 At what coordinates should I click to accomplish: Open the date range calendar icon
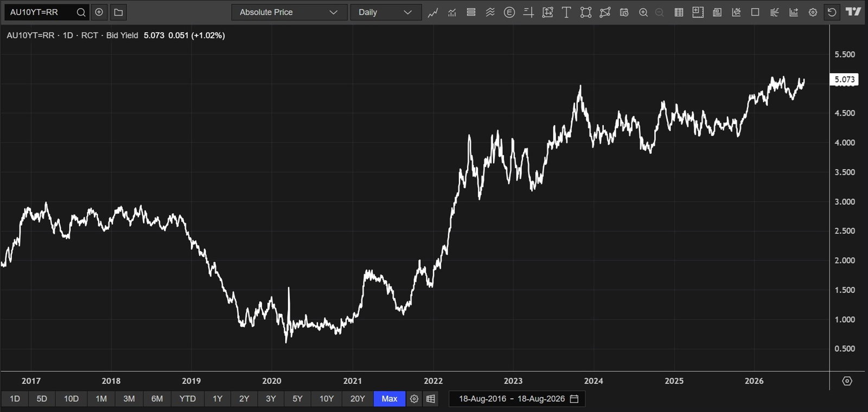click(x=575, y=399)
